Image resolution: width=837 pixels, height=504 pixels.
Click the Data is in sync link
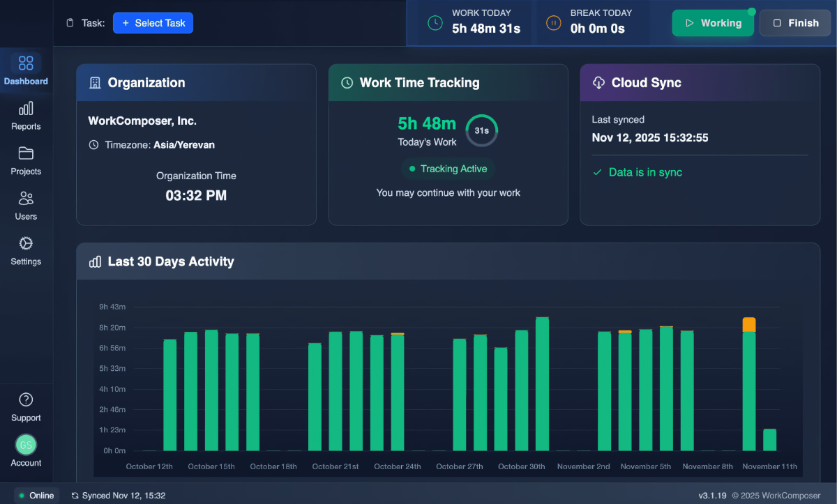pos(637,172)
